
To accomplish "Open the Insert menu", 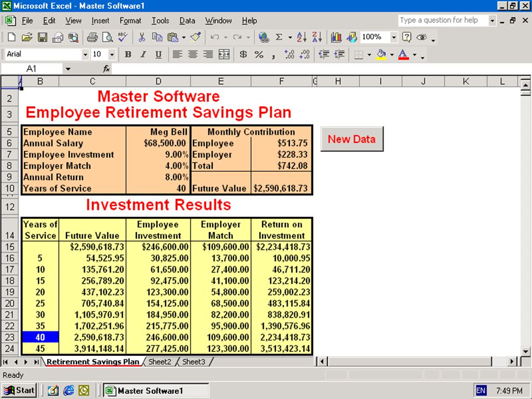I will click(x=100, y=21).
